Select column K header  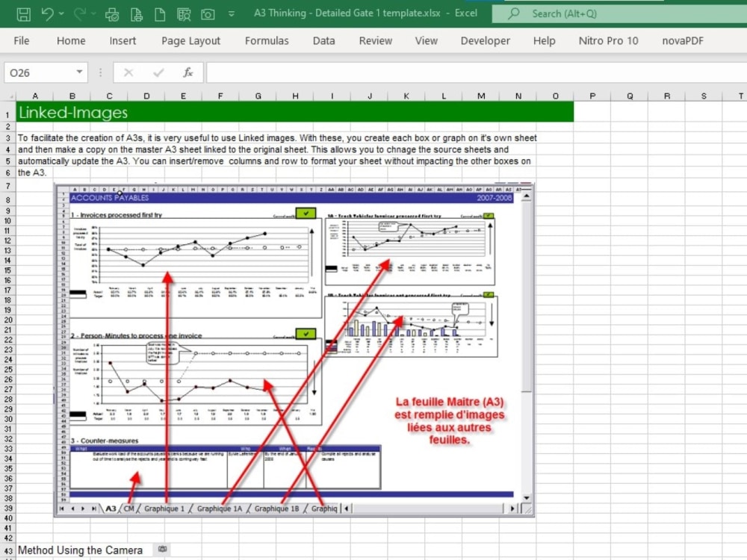(406, 96)
